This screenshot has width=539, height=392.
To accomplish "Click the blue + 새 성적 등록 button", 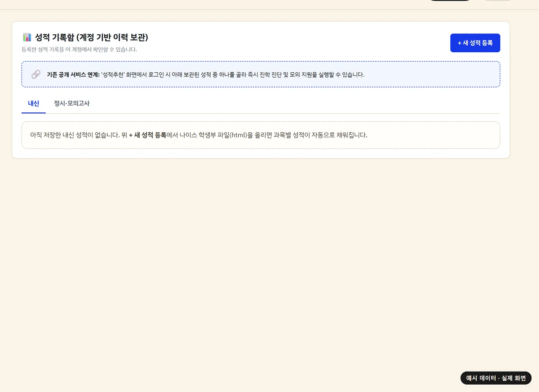I will click(475, 43).
